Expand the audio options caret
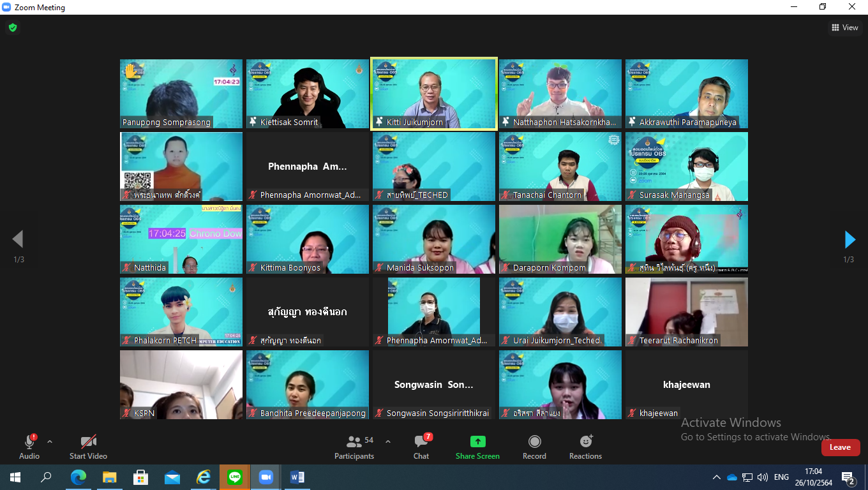868x490 pixels. (50, 442)
